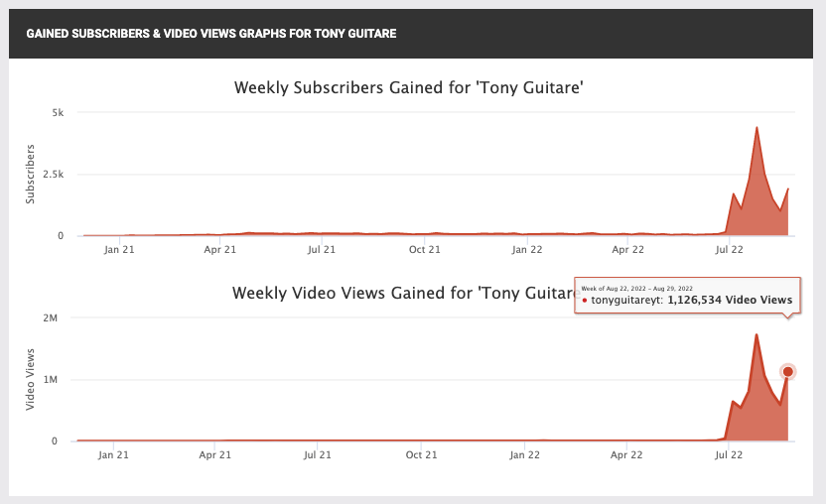826x504 pixels.
Task: Click the 2.5k label on the subscribers axis
Action: tap(55, 175)
